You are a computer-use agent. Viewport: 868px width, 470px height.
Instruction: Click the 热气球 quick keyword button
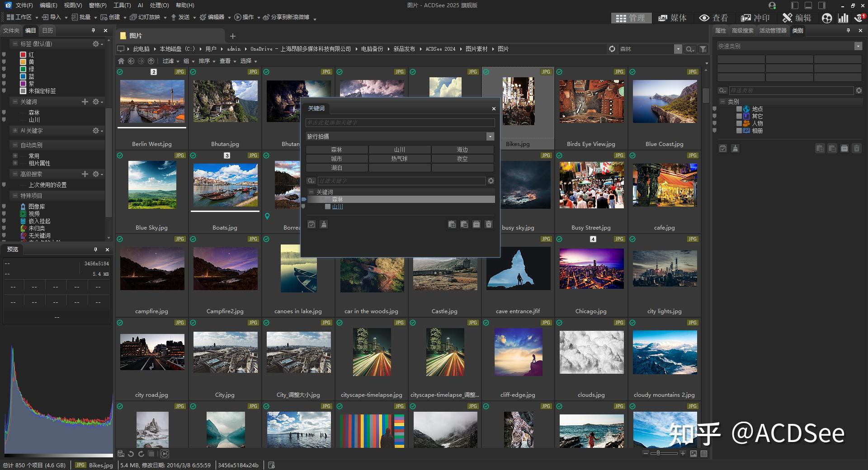(x=399, y=159)
